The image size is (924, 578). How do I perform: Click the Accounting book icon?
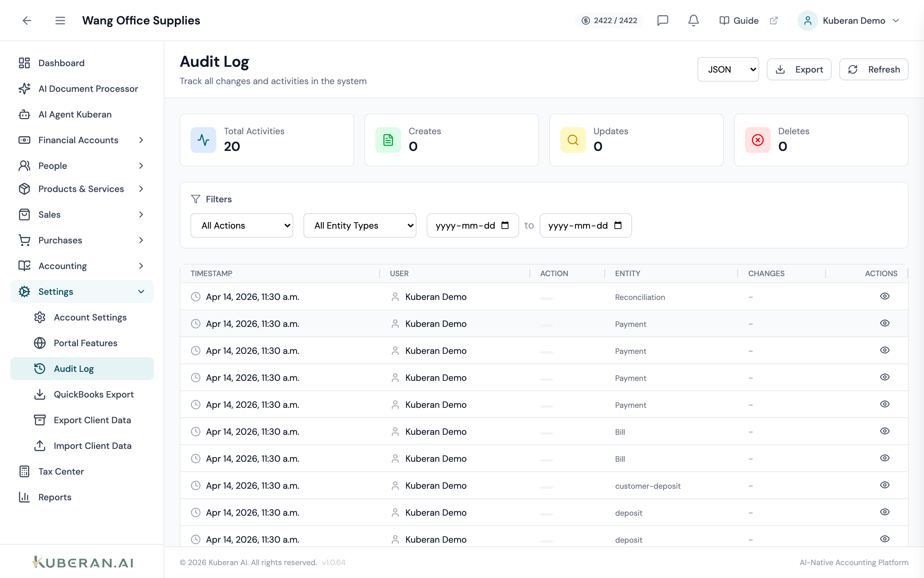(24, 266)
